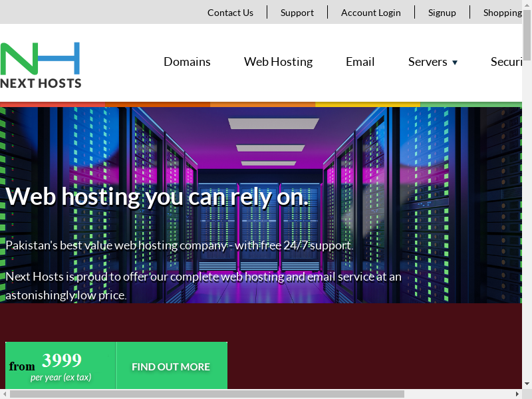Screen dimensions: 532x399
Task: Click the scroll down arrow
Action: point(527,384)
